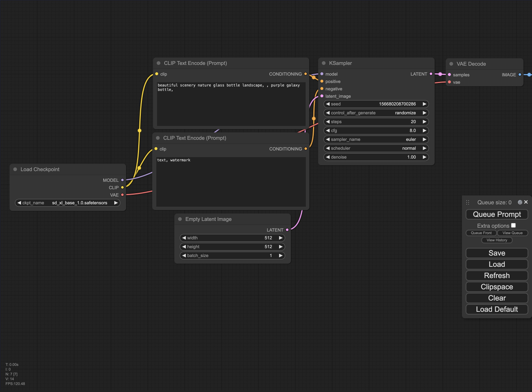The width and height of the screenshot is (532, 392).
Task: Decrease cfg value with left arrow
Action: pyautogui.click(x=328, y=131)
